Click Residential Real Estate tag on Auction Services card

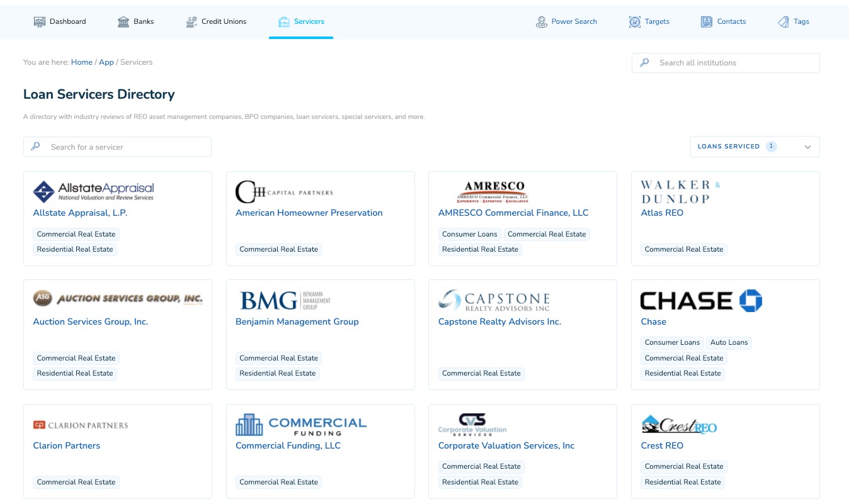[75, 373]
